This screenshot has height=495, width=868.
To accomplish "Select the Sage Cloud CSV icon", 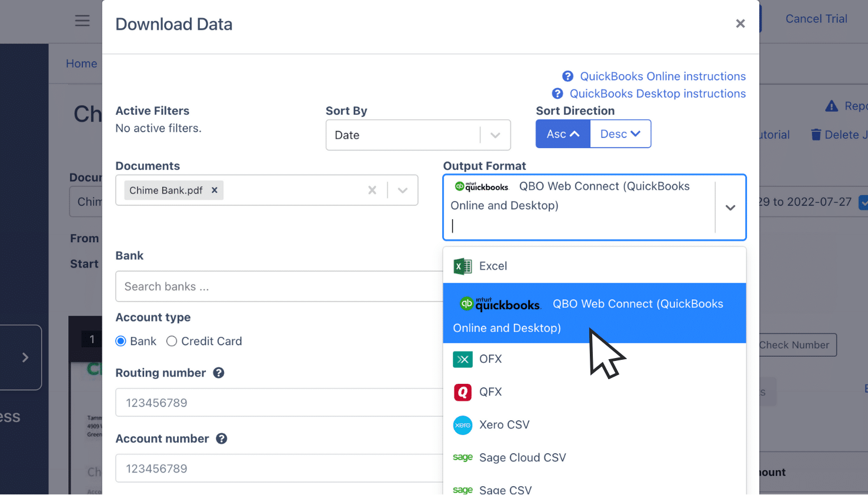I will tap(463, 458).
